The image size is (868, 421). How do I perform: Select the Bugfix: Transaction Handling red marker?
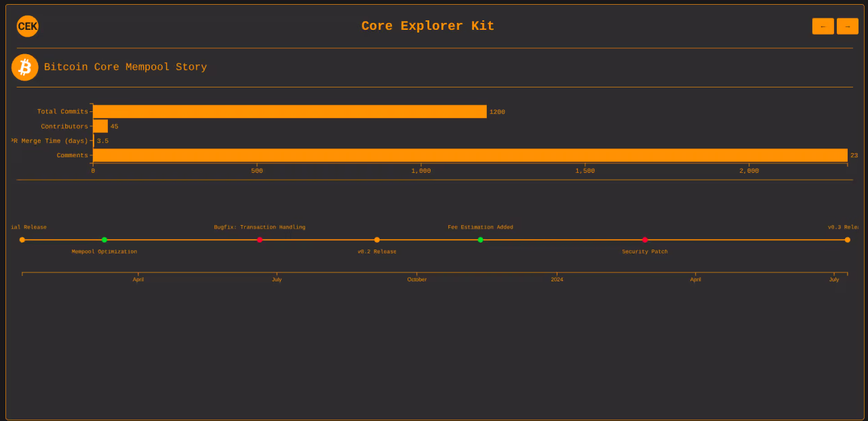(x=260, y=240)
